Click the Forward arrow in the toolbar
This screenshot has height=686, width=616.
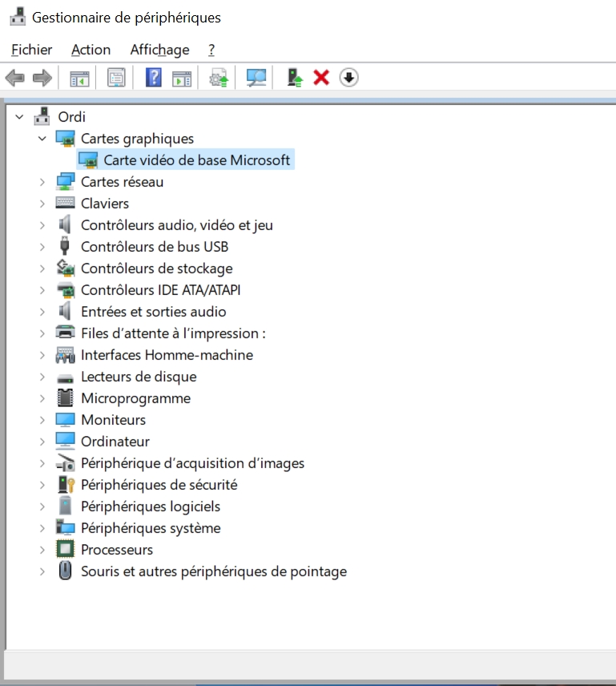point(42,78)
